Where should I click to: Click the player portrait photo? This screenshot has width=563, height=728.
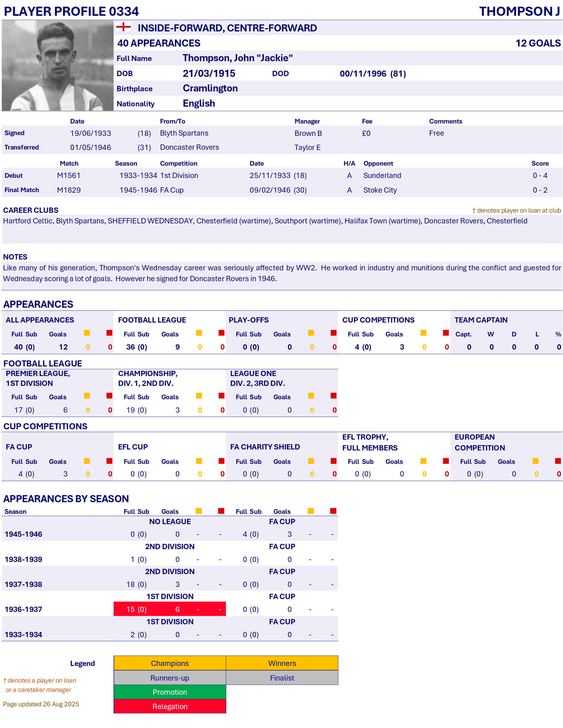(57, 66)
